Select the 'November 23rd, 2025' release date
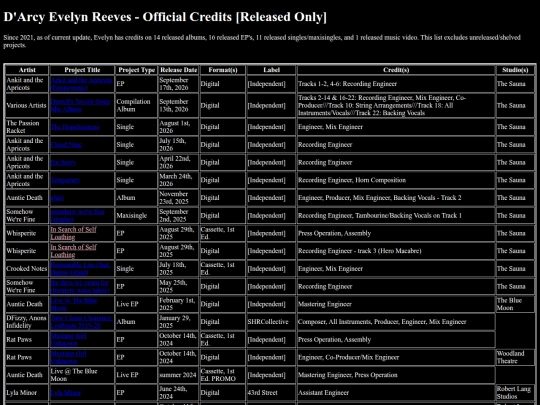This screenshot has width=540, height=405. point(178,198)
